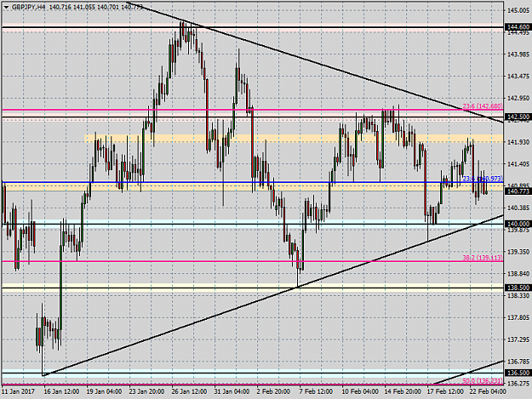Click the 143.985 price scale value
The image size is (532, 399).
(x=518, y=54)
